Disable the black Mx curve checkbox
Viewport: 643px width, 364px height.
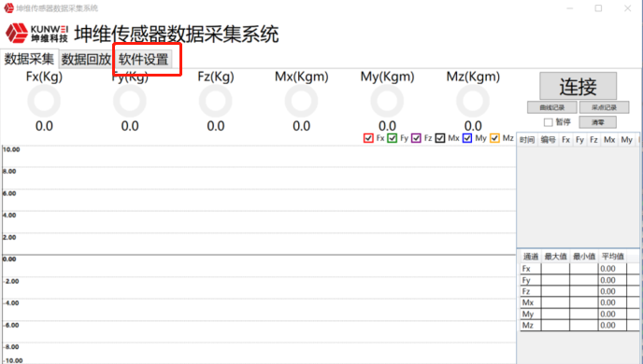tap(440, 138)
